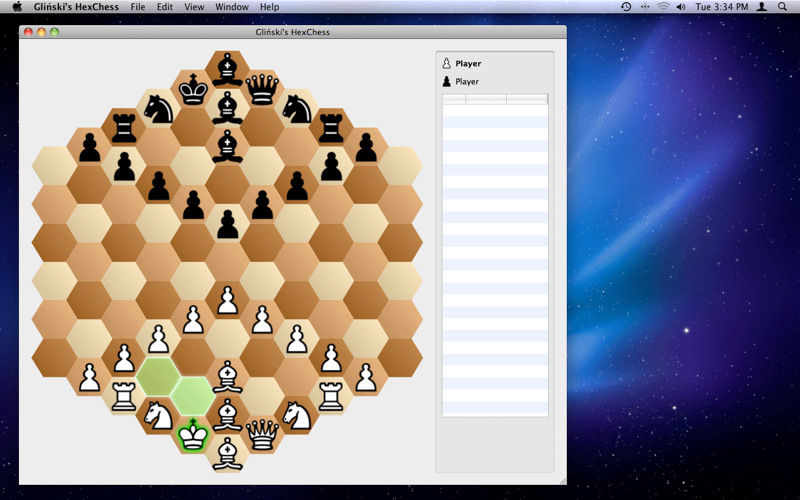Select the black knight beside the king

[x=158, y=109]
